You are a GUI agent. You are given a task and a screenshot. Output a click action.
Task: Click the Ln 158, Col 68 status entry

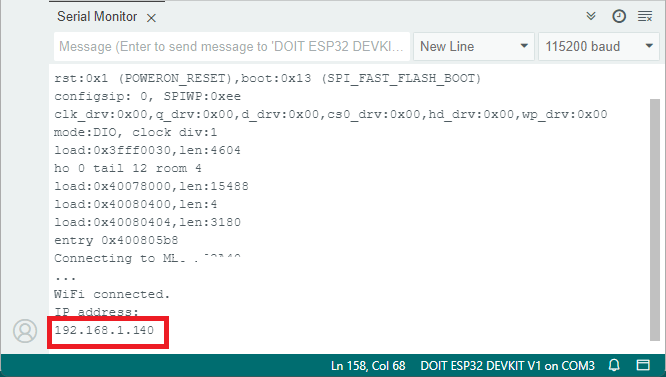click(x=368, y=366)
